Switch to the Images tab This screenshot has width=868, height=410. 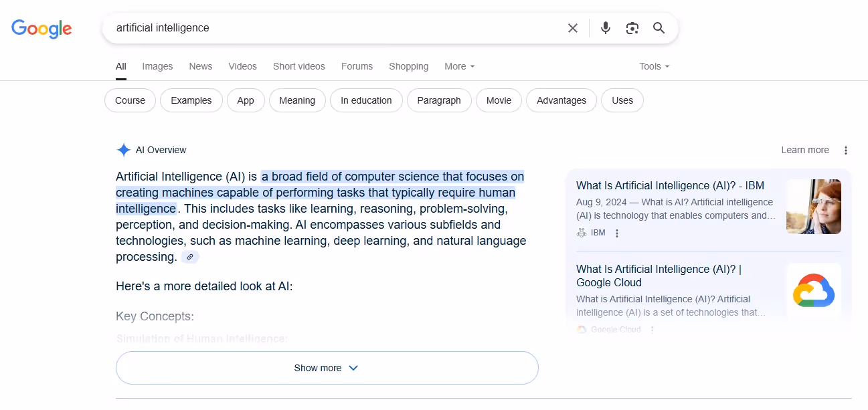pyautogui.click(x=157, y=66)
